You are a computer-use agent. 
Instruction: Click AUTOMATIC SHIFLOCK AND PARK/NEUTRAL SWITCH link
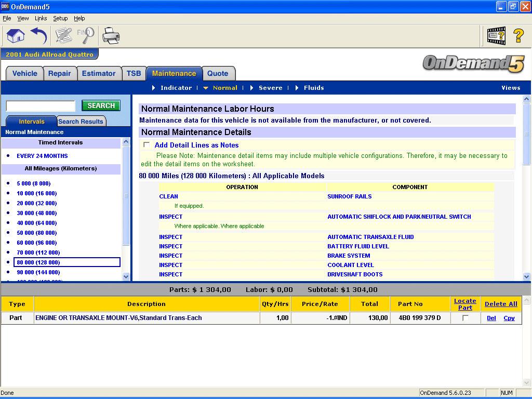pos(399,217)
